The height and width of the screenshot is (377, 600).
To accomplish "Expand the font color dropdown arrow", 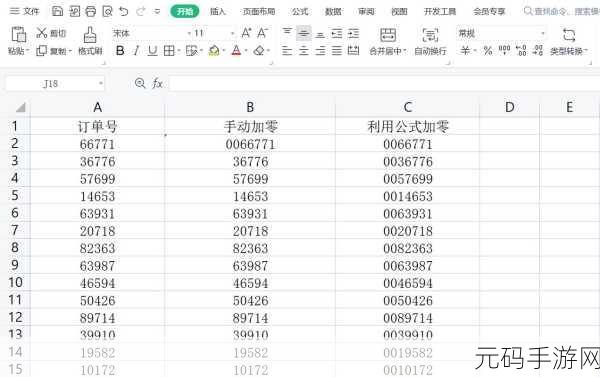I will [x=246, y=51].
